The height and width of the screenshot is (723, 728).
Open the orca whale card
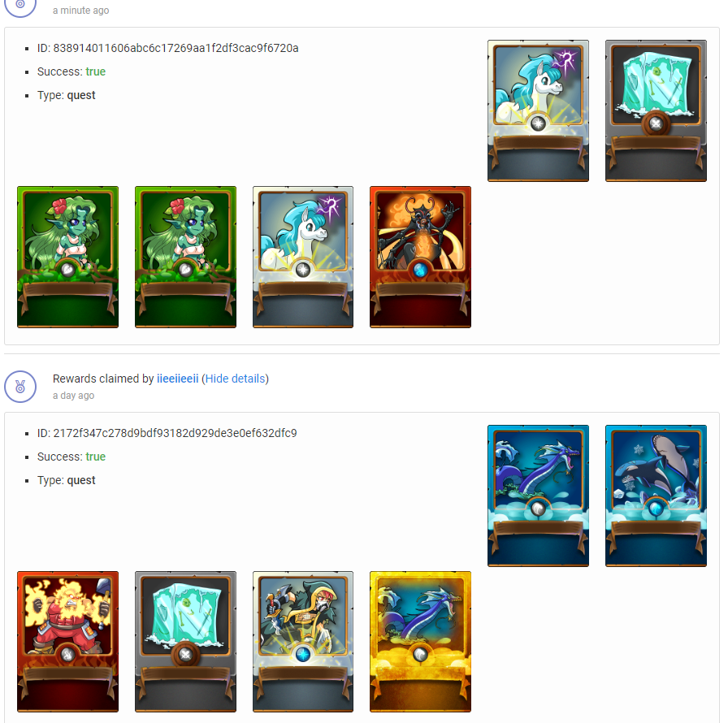coord(656,496)
